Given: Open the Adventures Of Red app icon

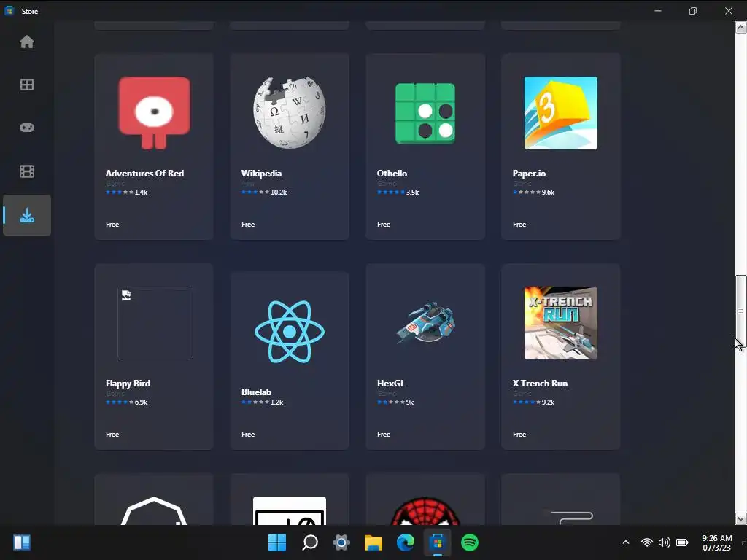Looking at the screenshot, I should click(155, 113).
